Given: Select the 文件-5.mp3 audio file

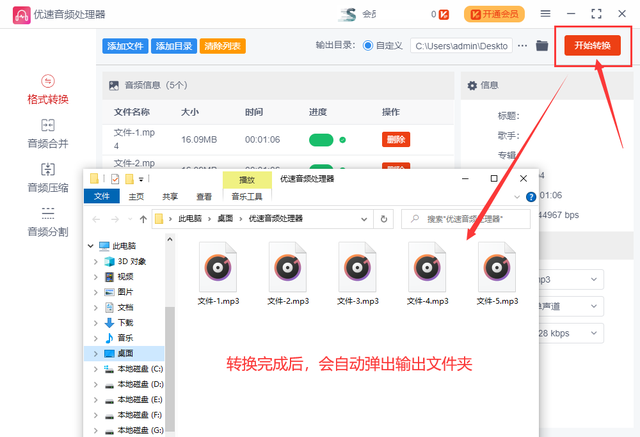Looking at the screenshot, I should point(497,273).
